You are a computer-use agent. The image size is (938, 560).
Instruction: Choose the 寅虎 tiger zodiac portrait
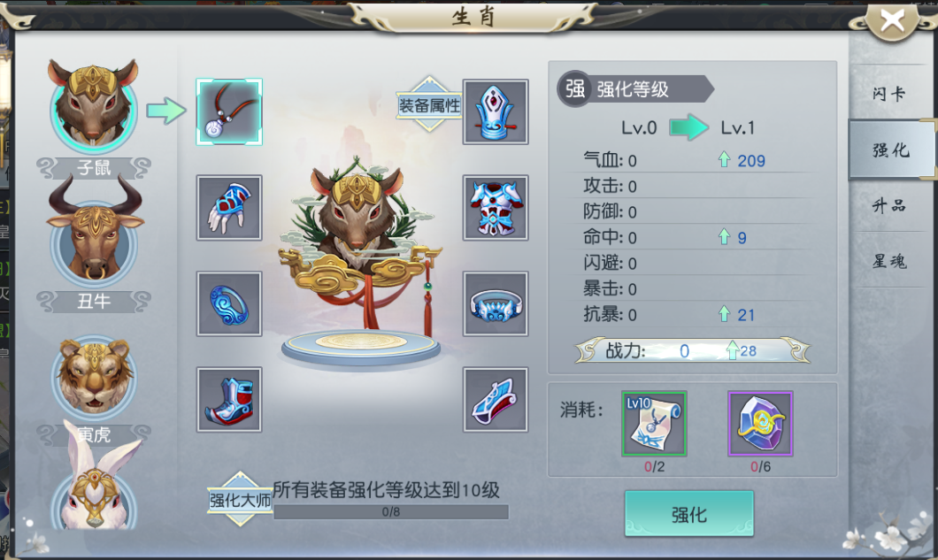coord(94,377)
